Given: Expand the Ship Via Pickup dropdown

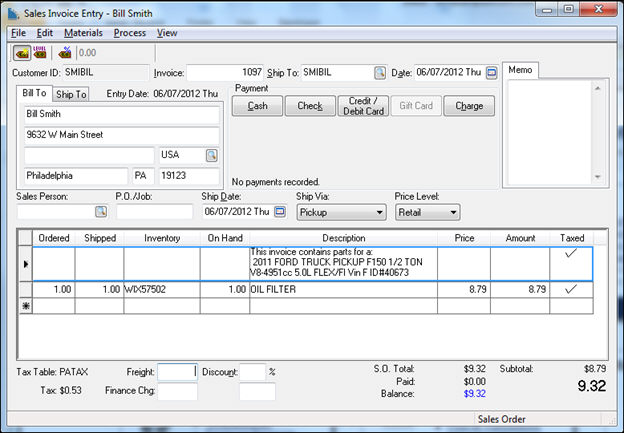Looking at the screenshot, I should tap(380, 213).
